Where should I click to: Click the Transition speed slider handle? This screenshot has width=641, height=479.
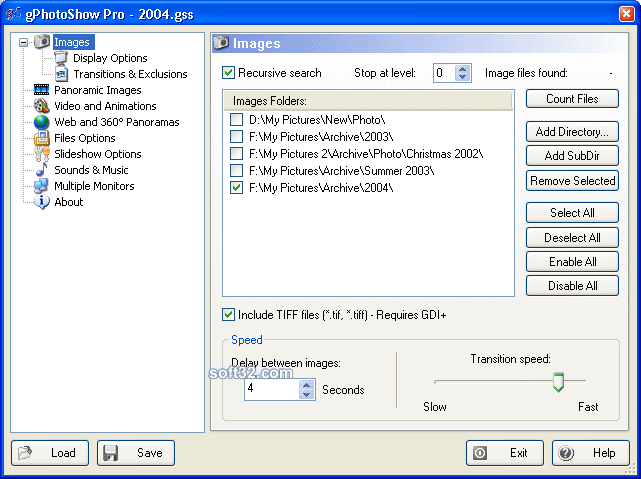[558, 382]
